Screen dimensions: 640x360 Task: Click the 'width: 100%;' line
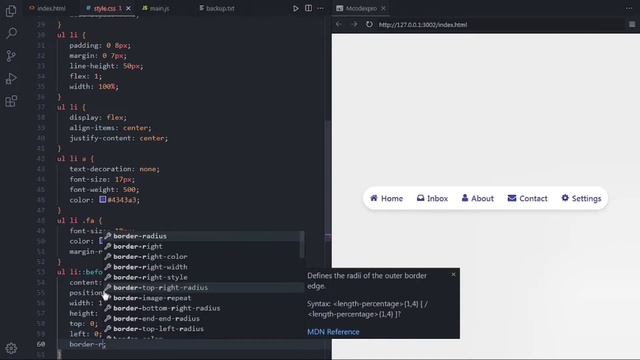[x=93, y=87]
